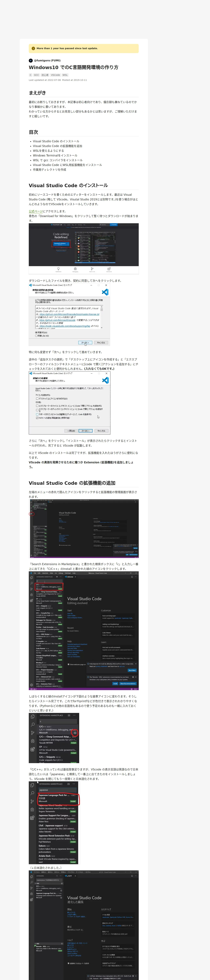
Task: Check the 'エクスプローラーのファイル コンテキスト メニュー' option
Action: (x=37, y=406)
